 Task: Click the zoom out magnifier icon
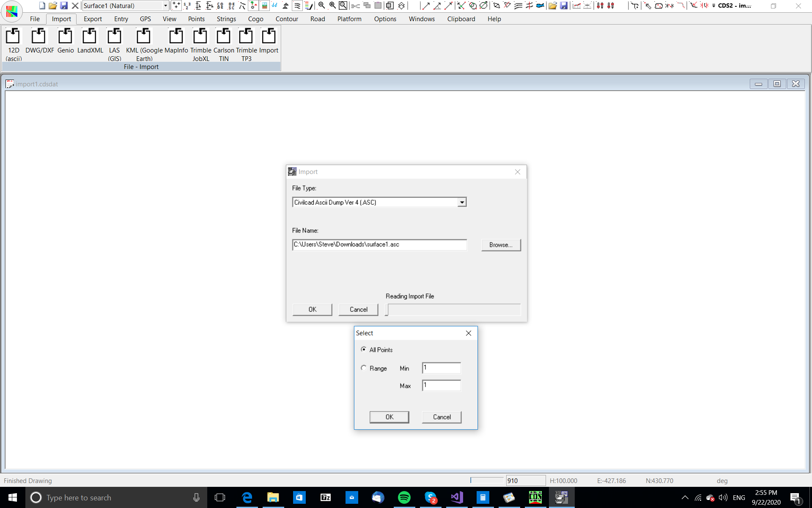(321, 6)
